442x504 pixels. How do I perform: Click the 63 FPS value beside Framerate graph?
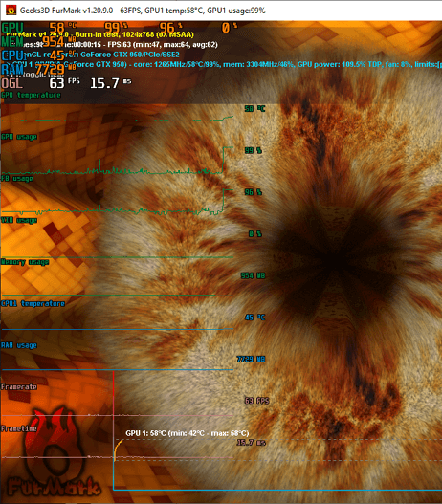pyautogui.click(x=256, y=401)
